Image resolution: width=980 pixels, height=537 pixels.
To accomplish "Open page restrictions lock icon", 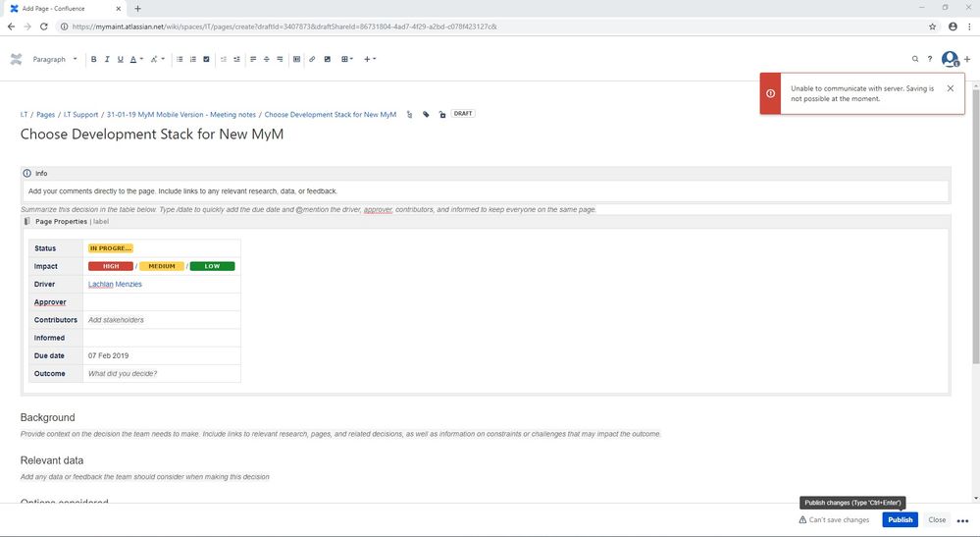I will click(441, 115).
